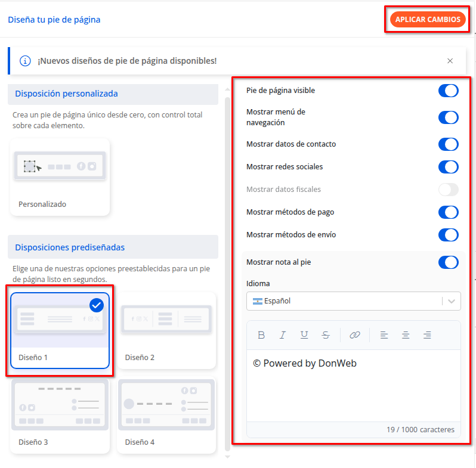Select the Personalizado custom layout
Image resolution: width=476 pixels, height=468 pixels.
(60, 176)
